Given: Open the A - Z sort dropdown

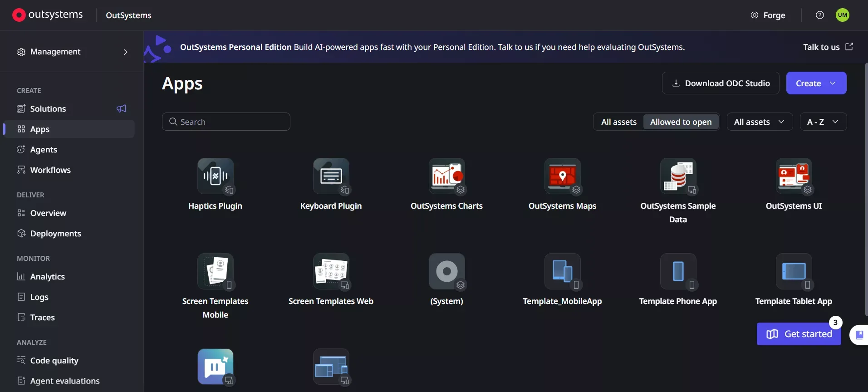Looking at the screenshot, I should click(x=823, y=122).
